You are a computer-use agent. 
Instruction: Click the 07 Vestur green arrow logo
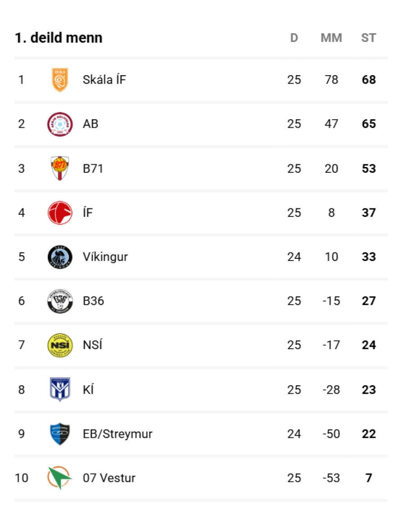click(60, 478)
